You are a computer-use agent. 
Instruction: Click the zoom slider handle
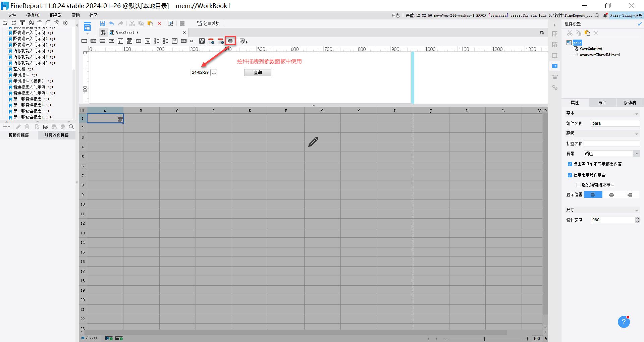484,339
